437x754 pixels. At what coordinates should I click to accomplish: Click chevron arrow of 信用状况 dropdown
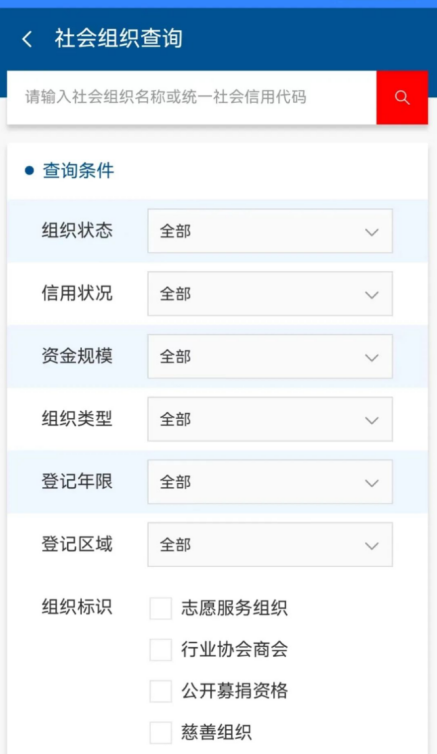(372, 295)
